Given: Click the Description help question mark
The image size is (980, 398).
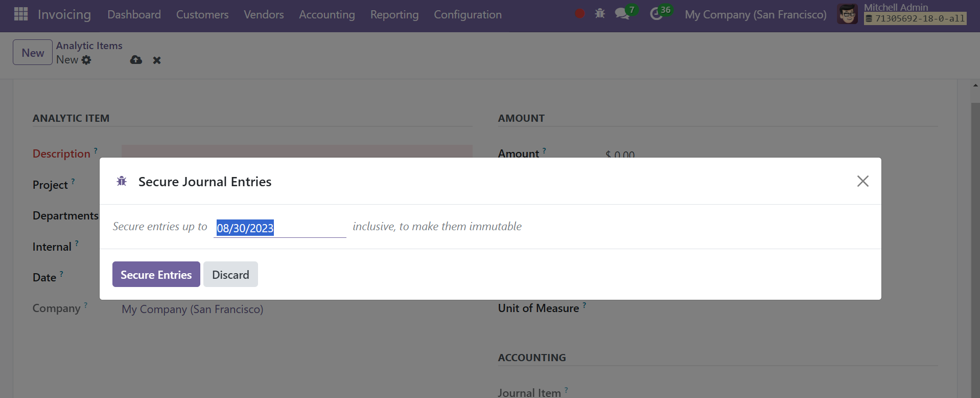Looking at the screenshot, I should click(x=96, y=150).
